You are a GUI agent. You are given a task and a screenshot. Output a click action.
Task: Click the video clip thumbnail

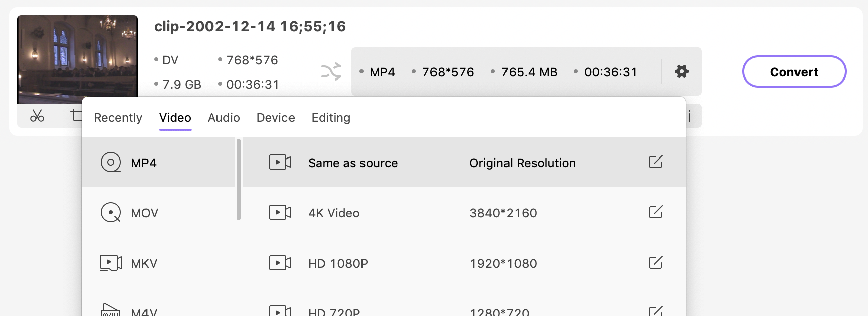click(x=78, y=59)
